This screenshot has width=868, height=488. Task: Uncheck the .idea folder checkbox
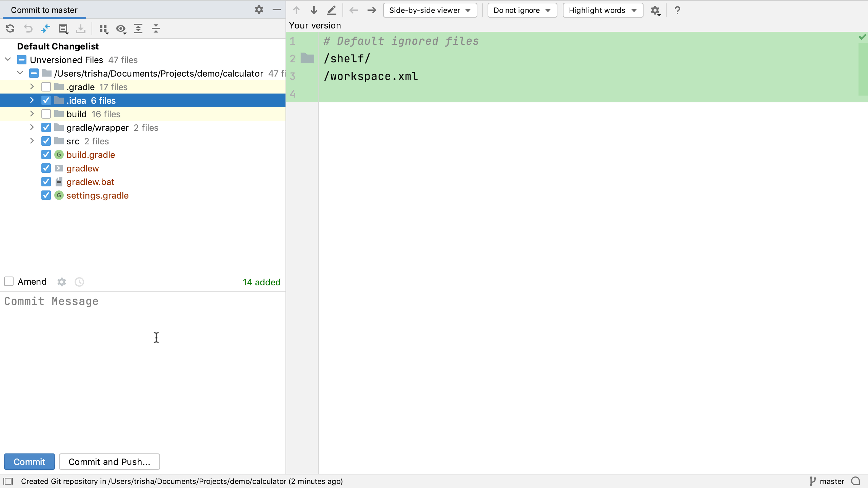point(46,100)
